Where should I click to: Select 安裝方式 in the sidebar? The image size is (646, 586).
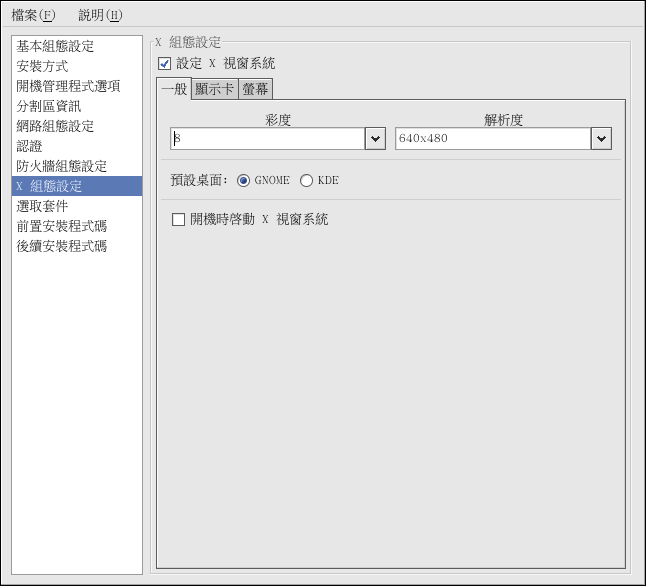42,67
